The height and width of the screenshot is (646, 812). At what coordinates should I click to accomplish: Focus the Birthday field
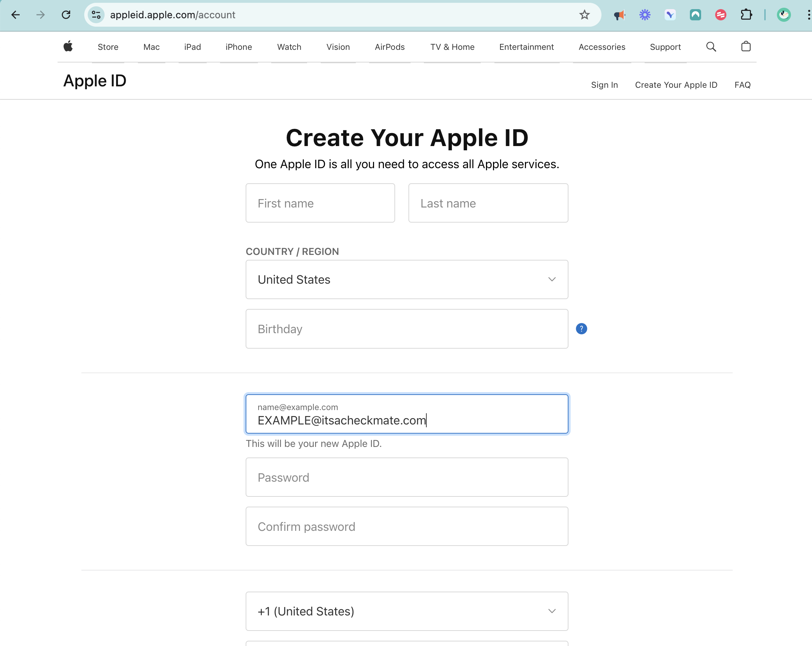pyautogui.click(x=407, y=329)
